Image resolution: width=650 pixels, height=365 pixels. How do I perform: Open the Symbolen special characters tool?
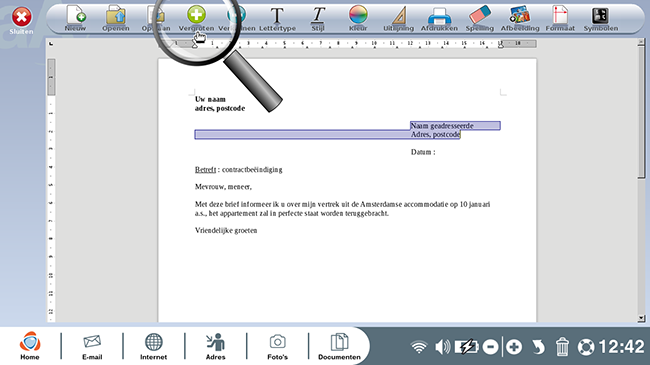(x=601, y=18)
